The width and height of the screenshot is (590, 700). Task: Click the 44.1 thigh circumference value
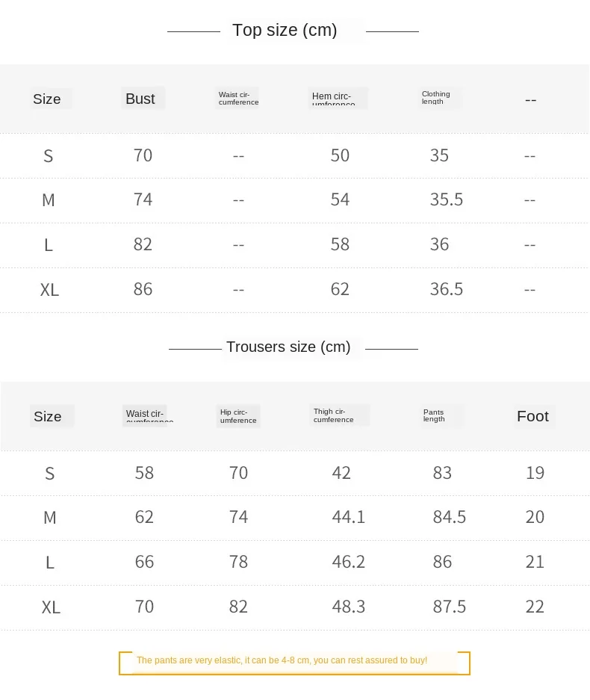[x=349, y=517]
